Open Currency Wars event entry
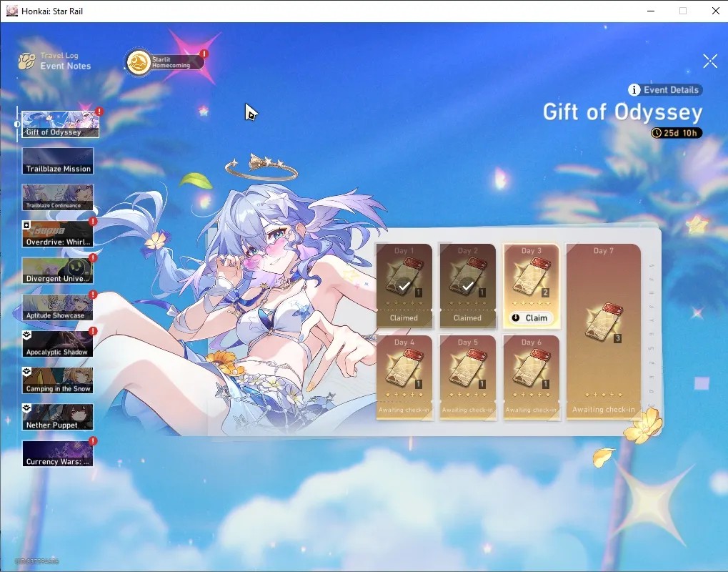 tap(58, 453)
